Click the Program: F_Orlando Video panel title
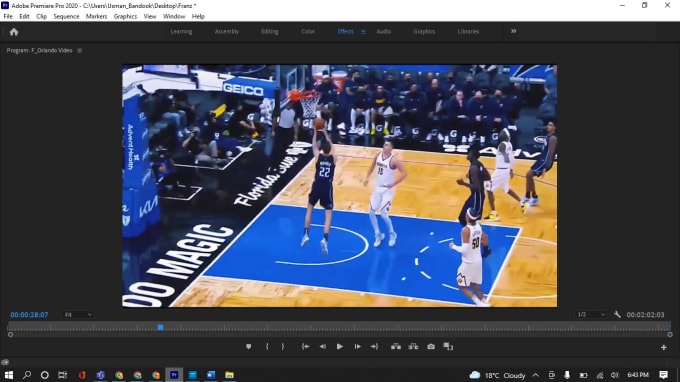680x382 pixels. pos(39,51)
